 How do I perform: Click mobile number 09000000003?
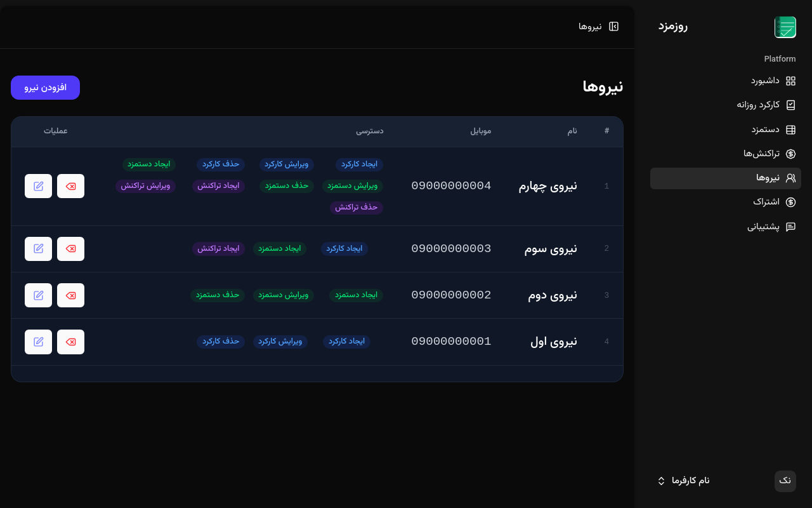point(451,249)
